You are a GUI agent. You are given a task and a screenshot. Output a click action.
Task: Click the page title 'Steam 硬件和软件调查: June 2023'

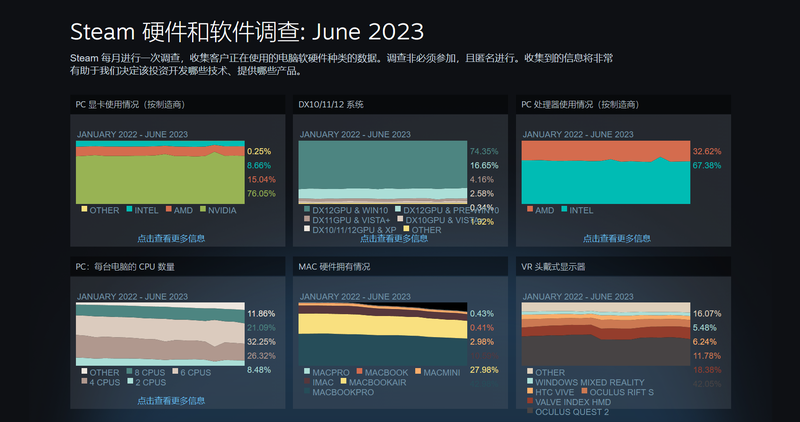(x=247, y=32)
